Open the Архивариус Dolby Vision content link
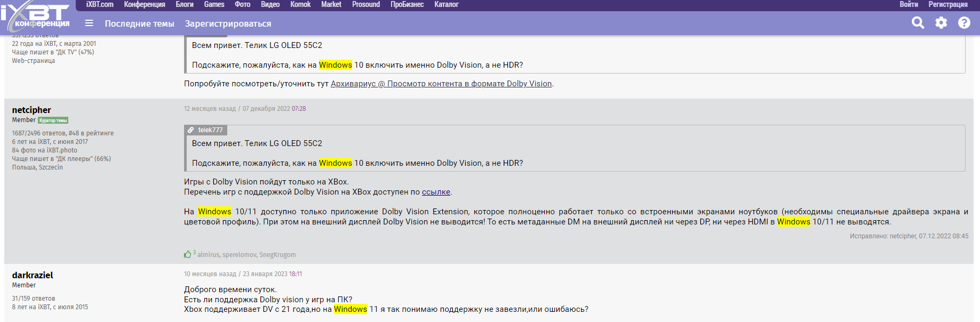 tap(441, 84)
